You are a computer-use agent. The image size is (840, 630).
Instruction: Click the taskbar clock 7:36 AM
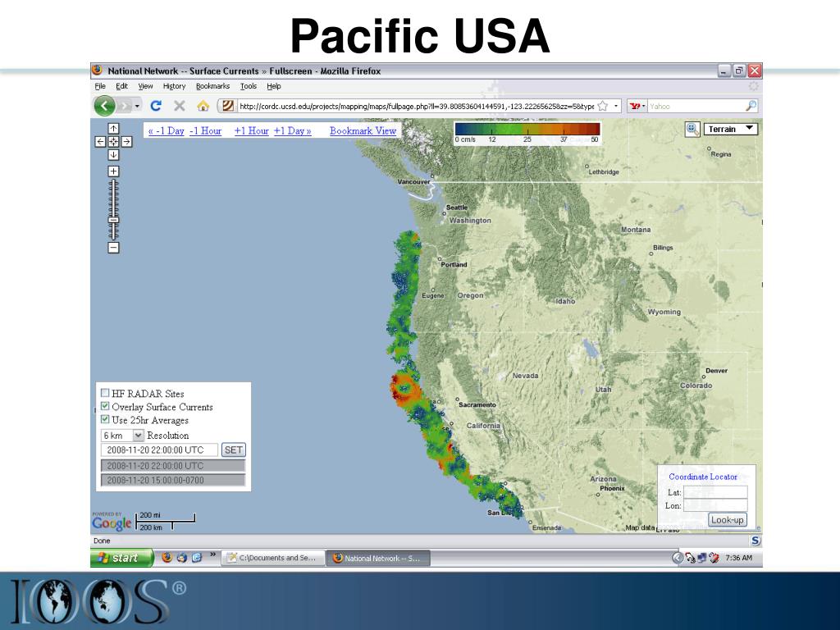pyautogui.click(x=739, y=558)
